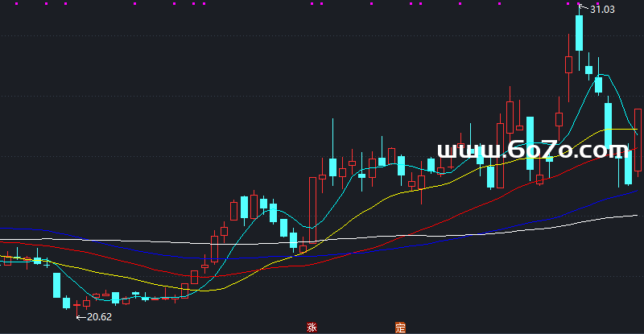This screenshot has height=334, width=644.
Task: Click the tallest cyan candle under 31.03
Action: click(x=579, y=33)
